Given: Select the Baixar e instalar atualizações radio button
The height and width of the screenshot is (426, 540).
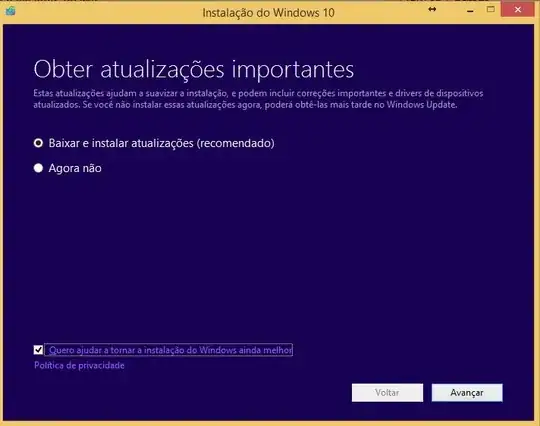Looking at the screenshot, I should click(38, 143).
